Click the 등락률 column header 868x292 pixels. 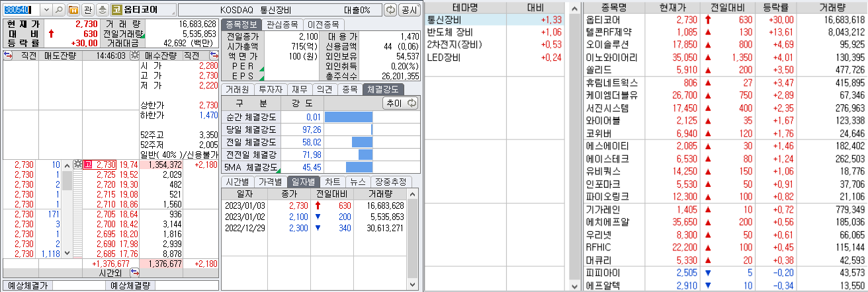tap(776, 7)
